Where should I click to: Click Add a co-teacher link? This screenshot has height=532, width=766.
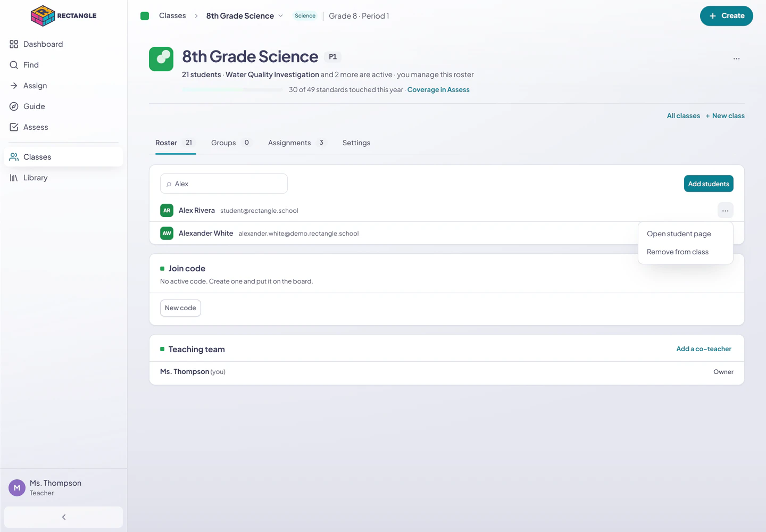pyautogui.click(x=704, y=349)
